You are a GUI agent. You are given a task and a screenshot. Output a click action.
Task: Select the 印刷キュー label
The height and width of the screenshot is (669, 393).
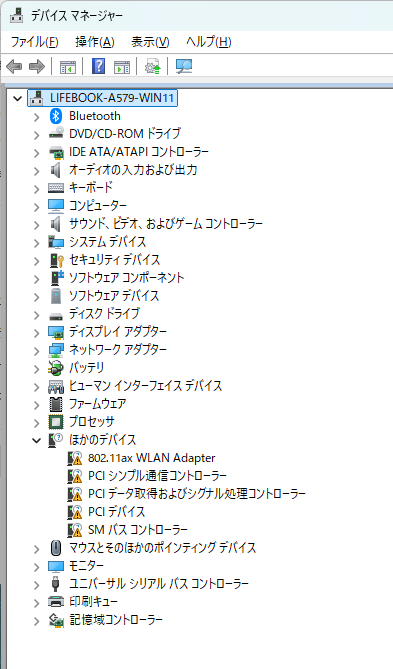93,602
